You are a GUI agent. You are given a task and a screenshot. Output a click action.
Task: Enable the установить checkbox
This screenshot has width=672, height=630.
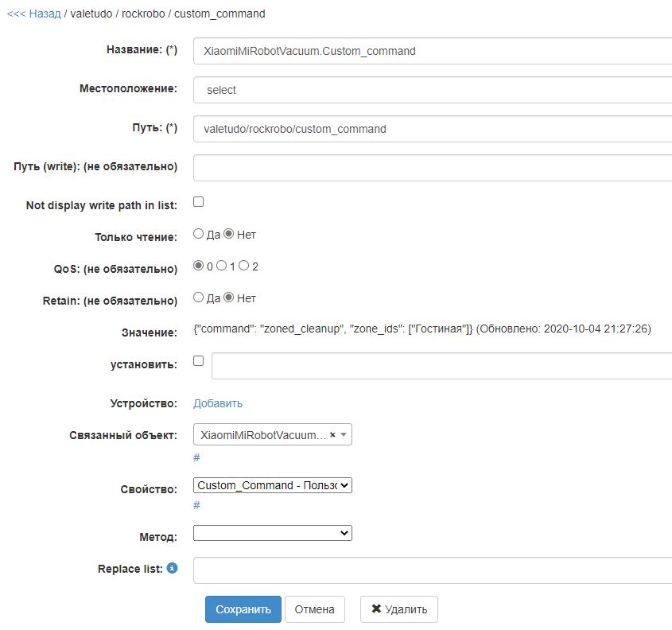(x=199, y=361)
